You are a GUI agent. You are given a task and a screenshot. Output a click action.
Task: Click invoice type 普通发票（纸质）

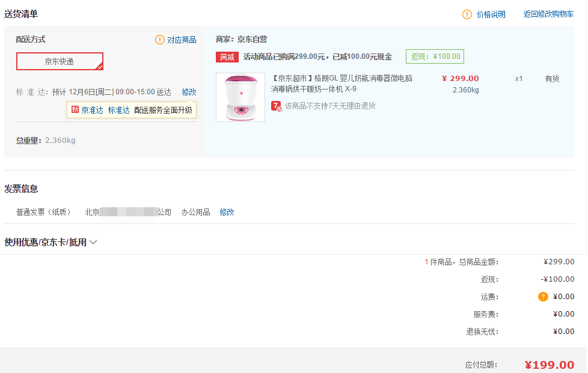[x=43, y=213]
